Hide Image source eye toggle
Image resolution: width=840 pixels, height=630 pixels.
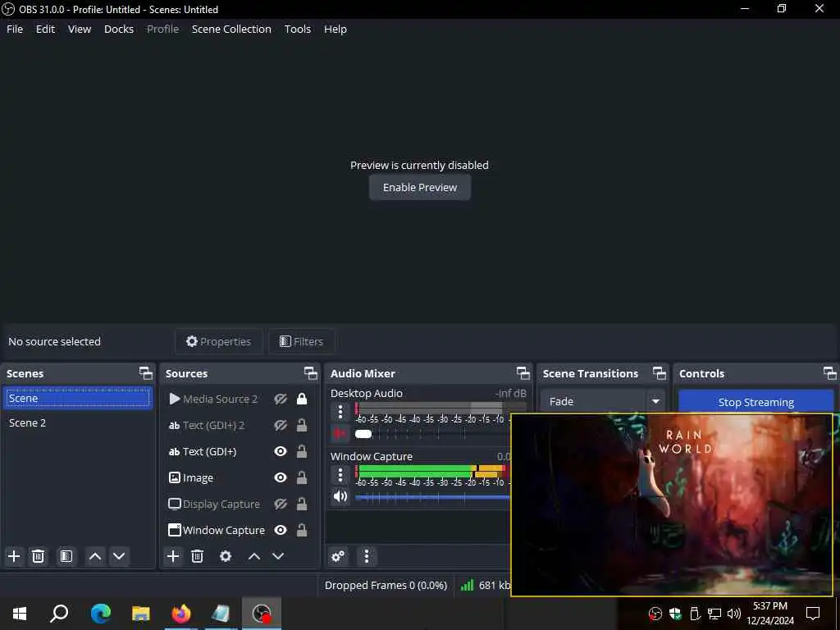(281, 477)
